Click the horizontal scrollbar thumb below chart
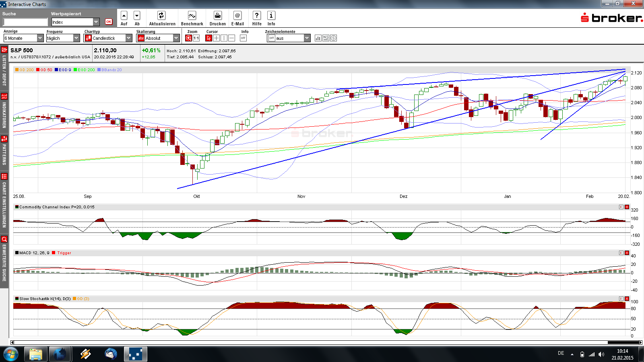Viewport: 644px width, 362px height. point(623,343)
